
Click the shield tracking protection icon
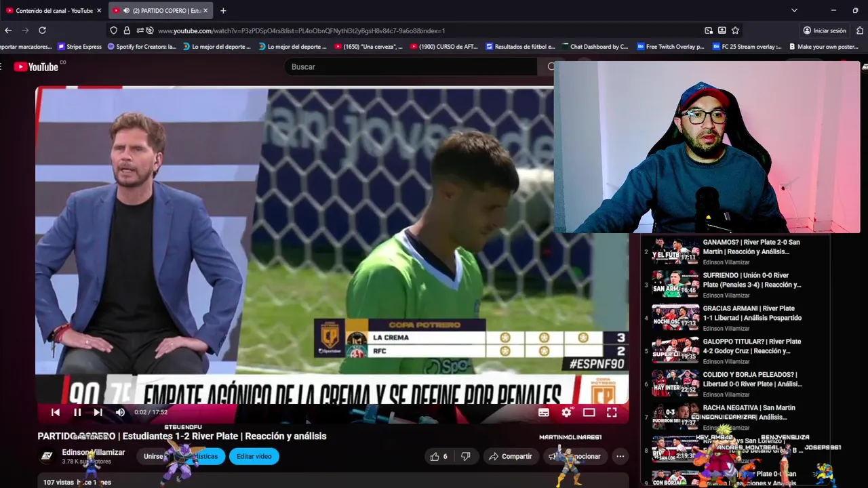point(114,30)
